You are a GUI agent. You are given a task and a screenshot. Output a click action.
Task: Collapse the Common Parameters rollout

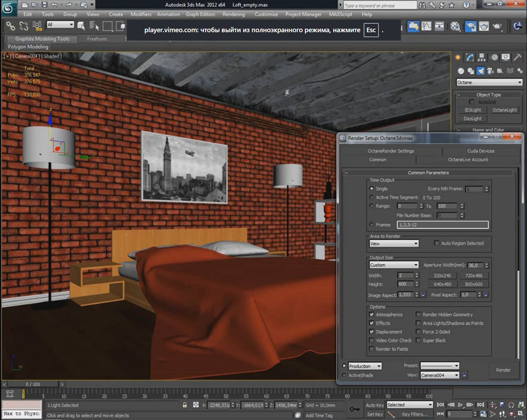point(347,172)
